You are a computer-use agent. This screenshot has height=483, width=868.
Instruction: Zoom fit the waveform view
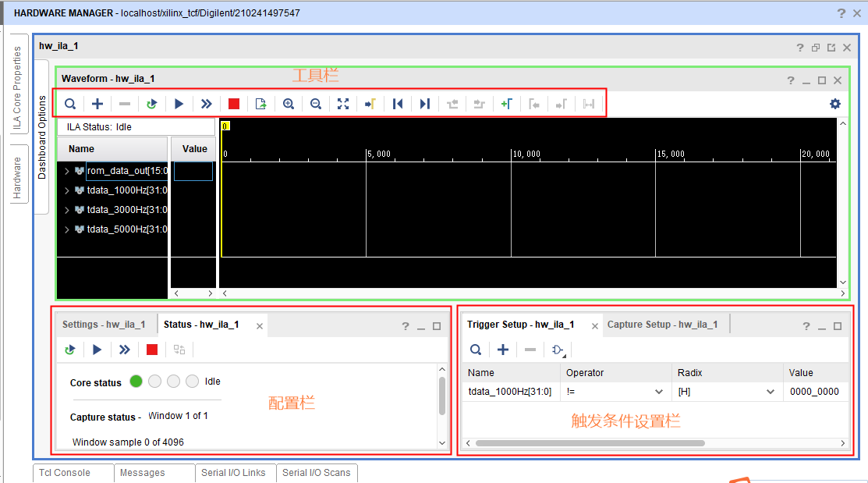tap(343, 104)
